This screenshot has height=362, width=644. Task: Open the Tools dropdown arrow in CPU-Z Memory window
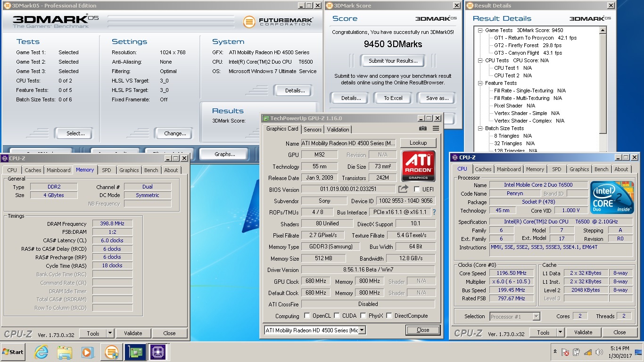click(x=110, y=333)
